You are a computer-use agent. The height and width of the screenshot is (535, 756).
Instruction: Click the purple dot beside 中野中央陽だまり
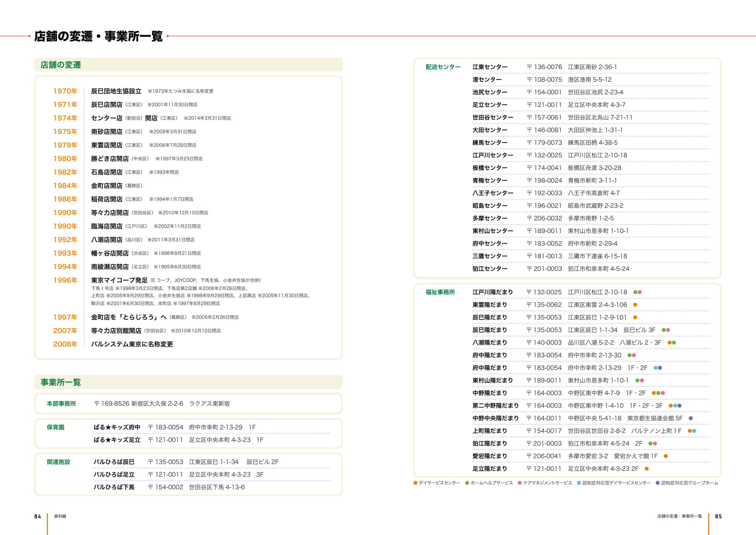(691, 418)
